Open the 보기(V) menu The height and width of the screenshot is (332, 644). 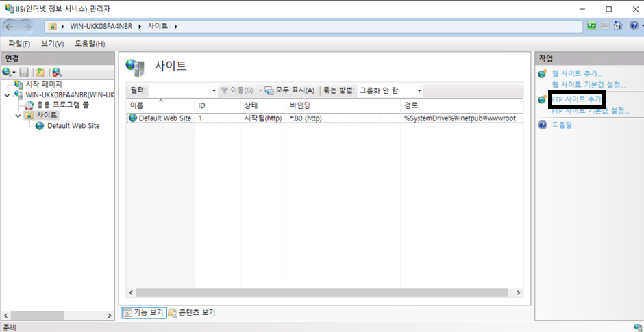[x=52, y=44]
